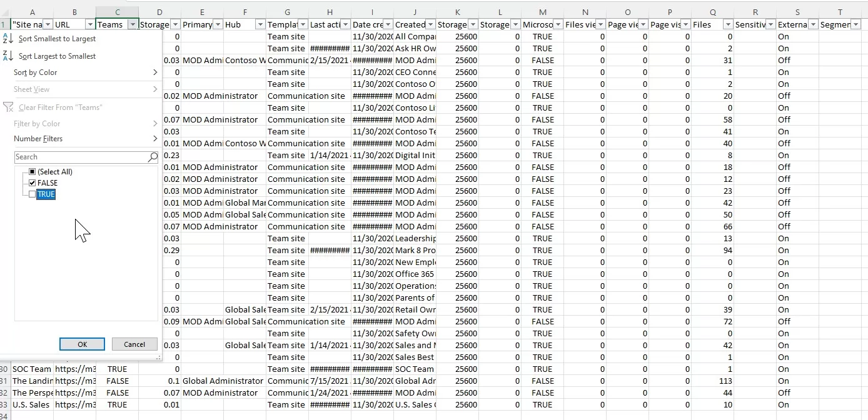Click Clear Filter From "Teams"
This screenshot has width=868, height=420.
coord(60,107)
